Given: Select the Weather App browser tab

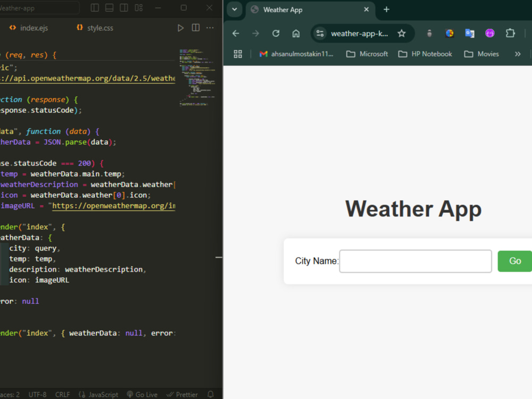Looking at the screenshot, I should (x=311, y=10).
